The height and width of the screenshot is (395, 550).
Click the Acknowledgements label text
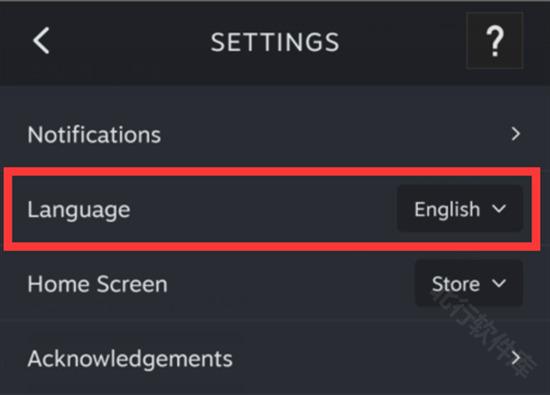coord(130,359)
